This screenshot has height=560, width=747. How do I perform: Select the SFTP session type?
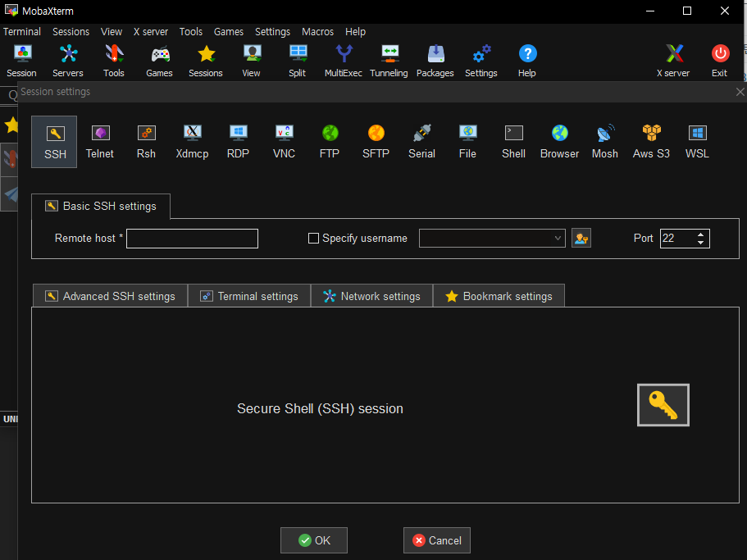pyautogui.click(x=376, y=141)
